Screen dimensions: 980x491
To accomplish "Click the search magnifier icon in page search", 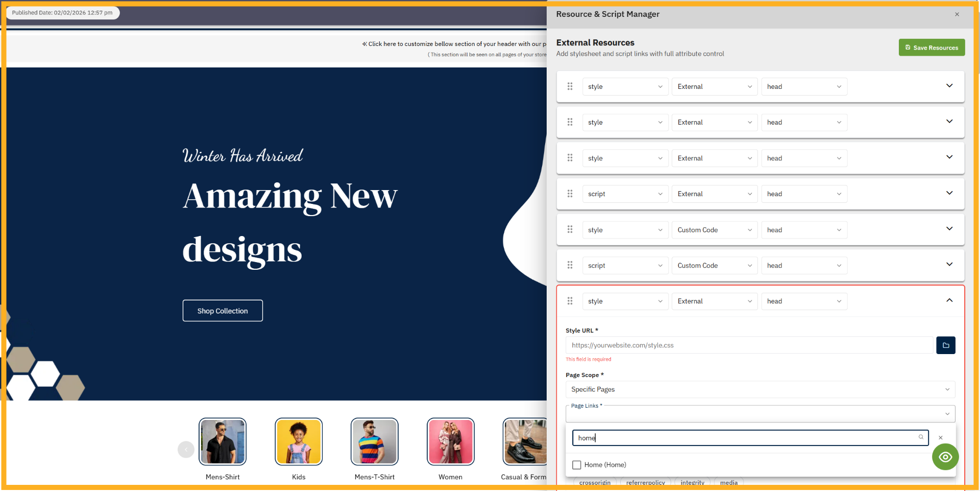I will [x=920, y=438].
